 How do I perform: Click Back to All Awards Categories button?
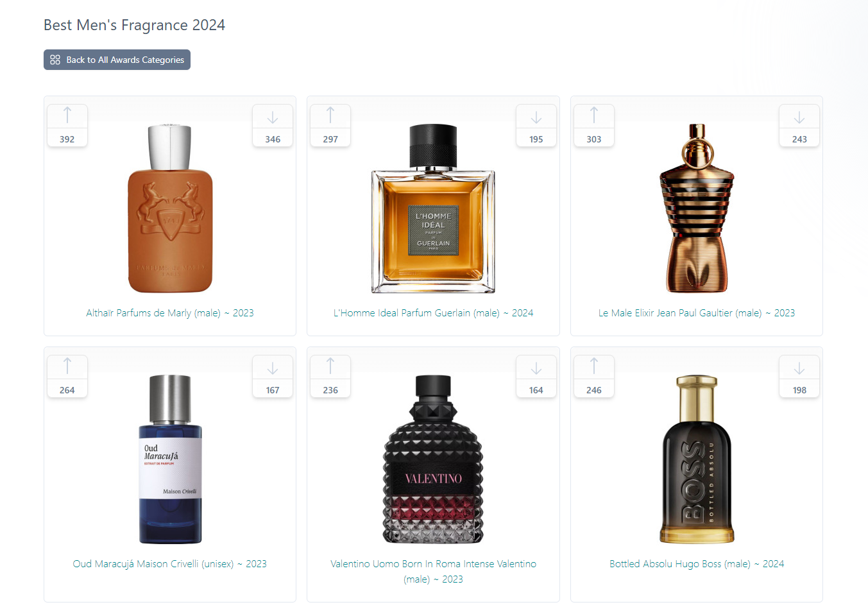tap(117, 60)
